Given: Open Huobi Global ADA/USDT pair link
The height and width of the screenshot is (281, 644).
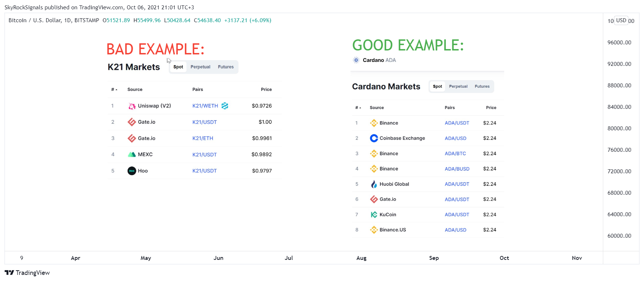Looking at the screenshot, I should (x=457, y=184).
